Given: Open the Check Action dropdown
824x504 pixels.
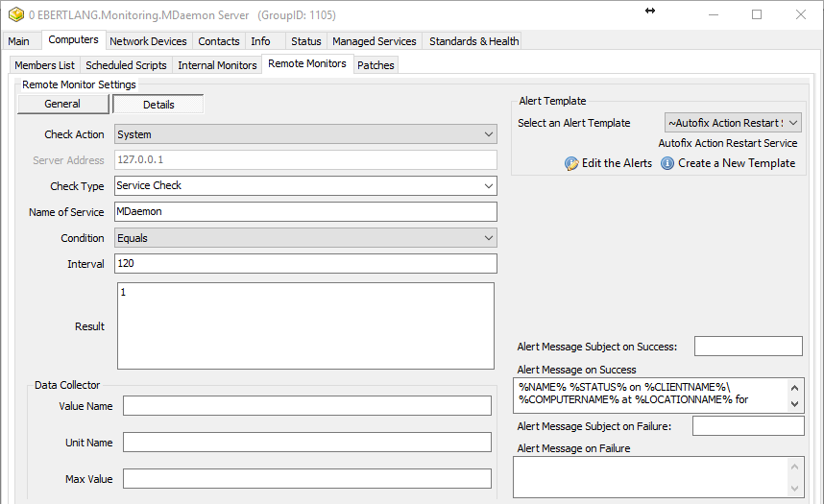Looking at the screenshot, I should [305, 134].
